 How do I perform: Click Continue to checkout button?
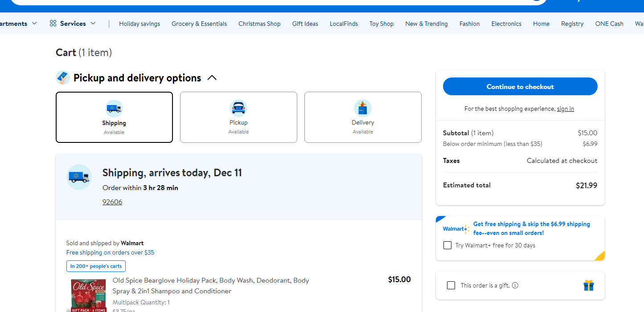(520, 86)
